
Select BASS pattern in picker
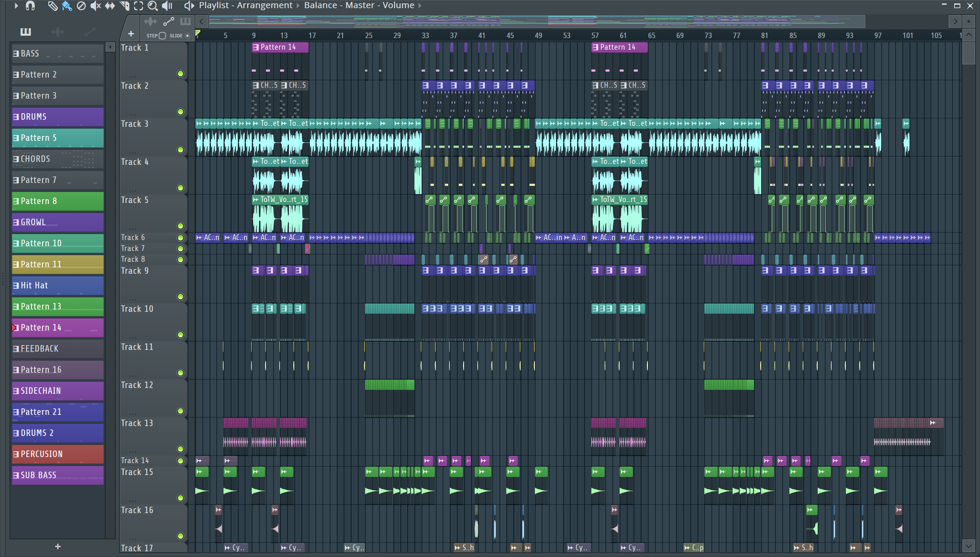coord(58,54)
